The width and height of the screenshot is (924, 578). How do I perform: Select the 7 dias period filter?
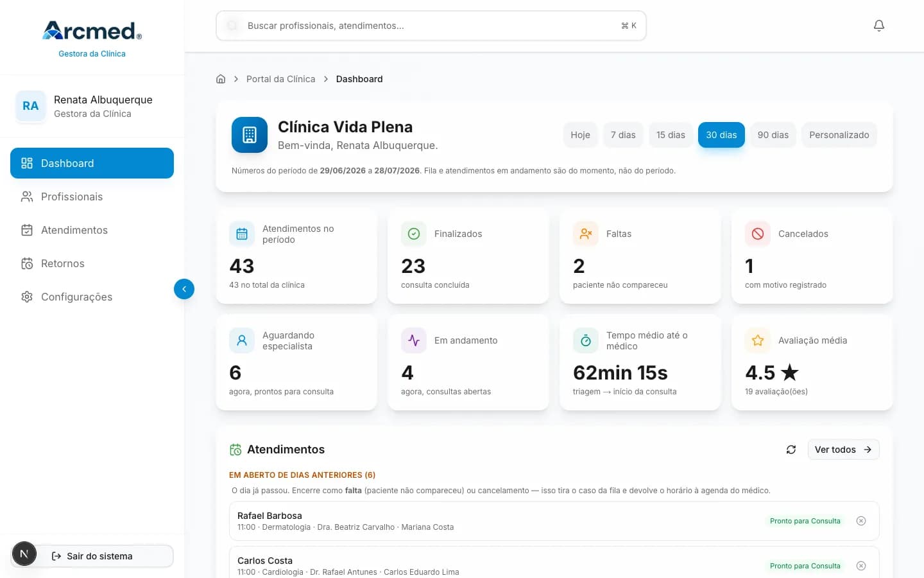click(x=623, y=135)
